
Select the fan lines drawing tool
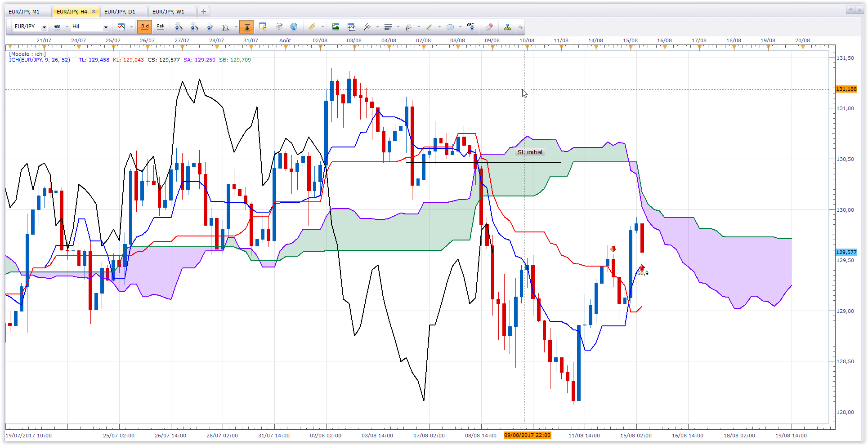pos(409,27)
